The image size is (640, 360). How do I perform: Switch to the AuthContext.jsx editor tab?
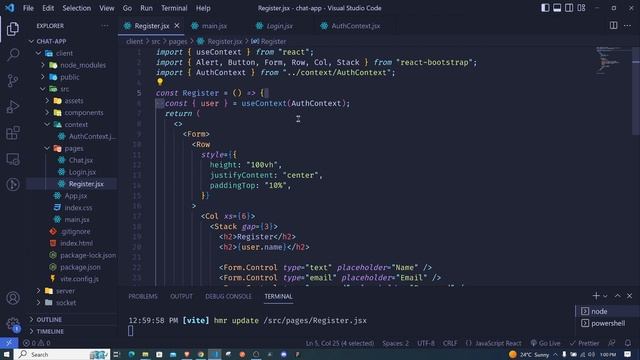355,26
